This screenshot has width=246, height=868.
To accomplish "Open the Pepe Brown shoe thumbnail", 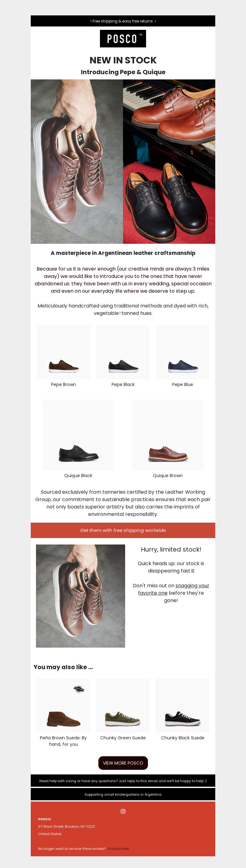I will (x=63, y=352).
